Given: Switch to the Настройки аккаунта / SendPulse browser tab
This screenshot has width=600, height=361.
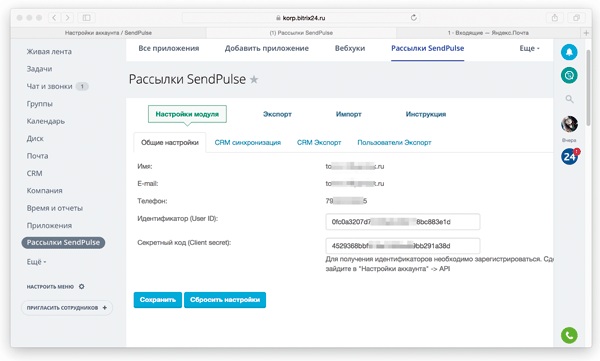Looking at the screenshot, I should click(108, 33).
